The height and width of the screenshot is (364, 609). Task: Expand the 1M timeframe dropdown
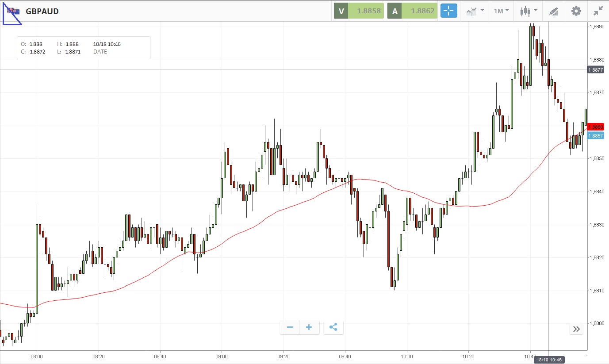tap(501, 11)
